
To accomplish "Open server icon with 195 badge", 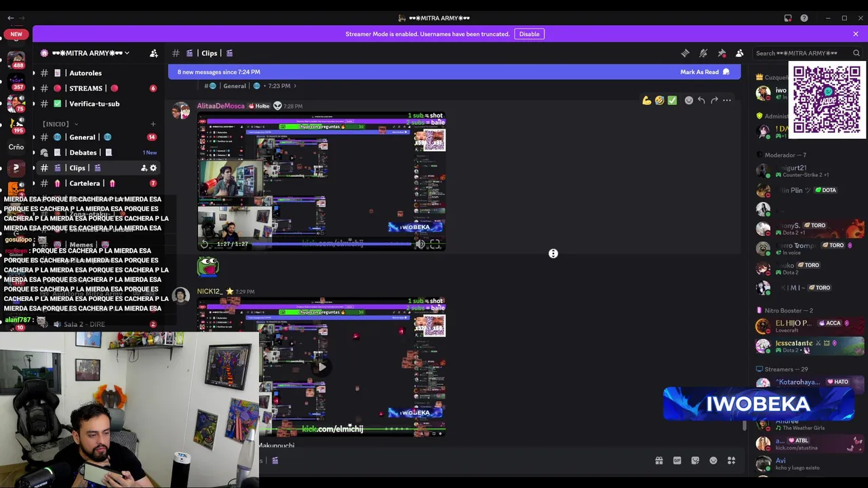I will point(16,125).
